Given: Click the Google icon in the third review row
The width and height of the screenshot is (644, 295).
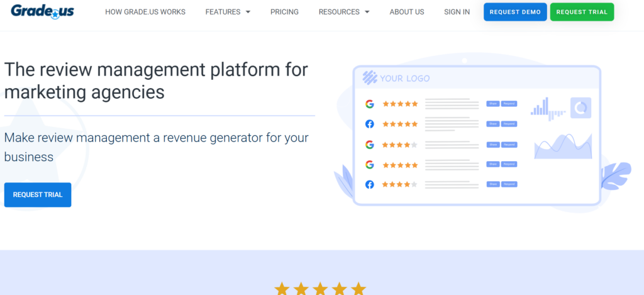Looking at the screenshot, I should tap(370, 145).
